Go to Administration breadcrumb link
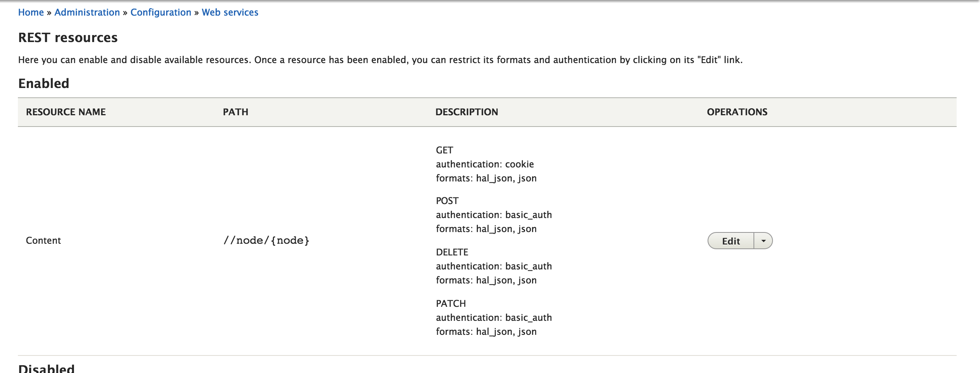This screenshot has width=980, height=373. click(87, 12)
